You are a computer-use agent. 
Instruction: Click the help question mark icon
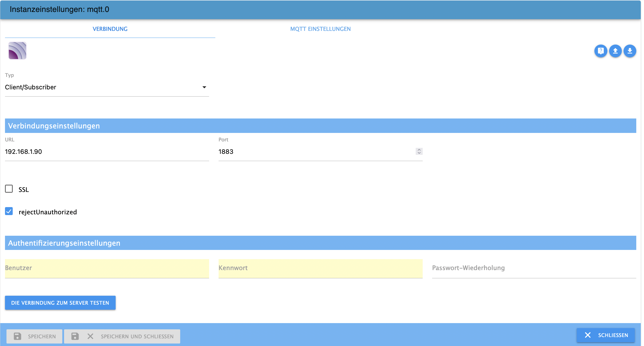(x=600, y=51)
